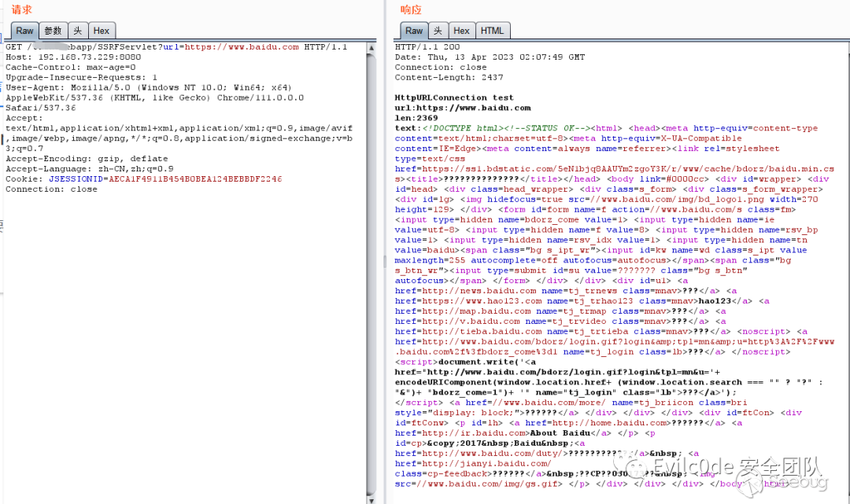Click the Connection: close request header

point(51,189)
